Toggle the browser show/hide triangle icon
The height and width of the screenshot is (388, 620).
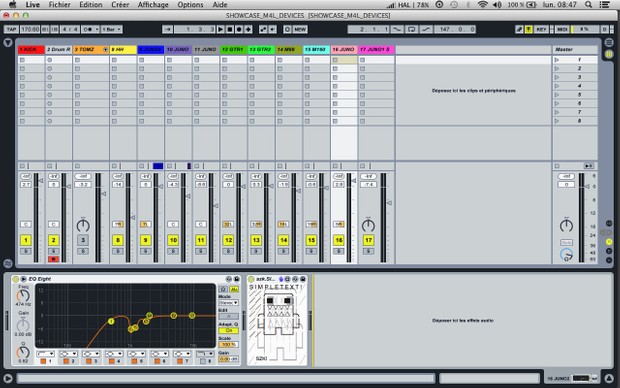point(8,43)
